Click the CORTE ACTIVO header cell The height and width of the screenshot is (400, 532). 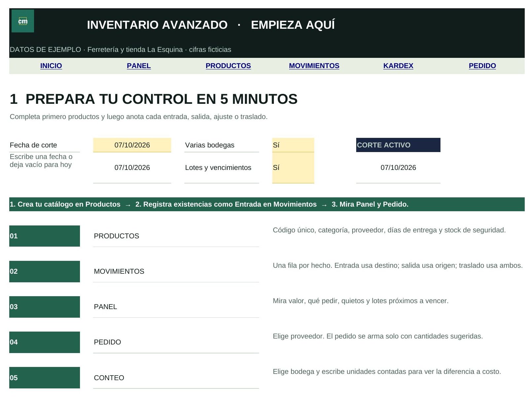[x=398, y=145]
